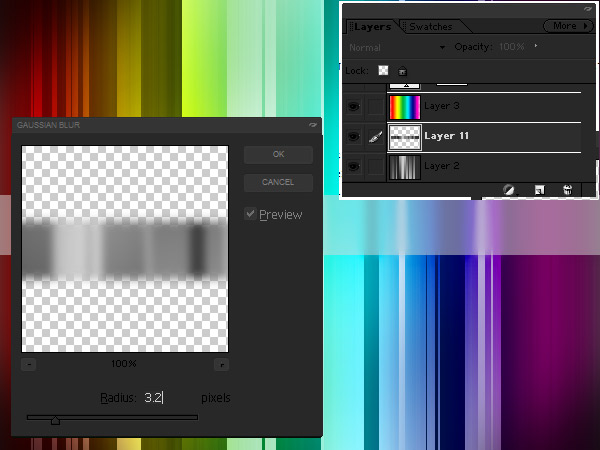Click the brush icon beside Layer 11
Screen dimensions: 600x450
[x=375, y=137]
